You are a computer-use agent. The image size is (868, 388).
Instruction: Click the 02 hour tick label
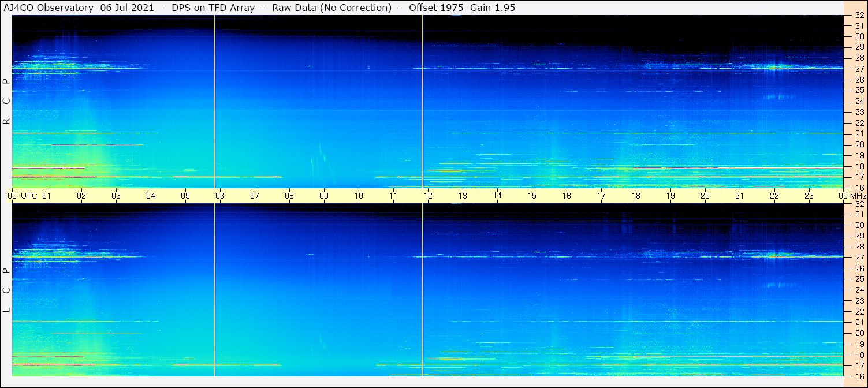pyautogui.click(x=81, y=196)
